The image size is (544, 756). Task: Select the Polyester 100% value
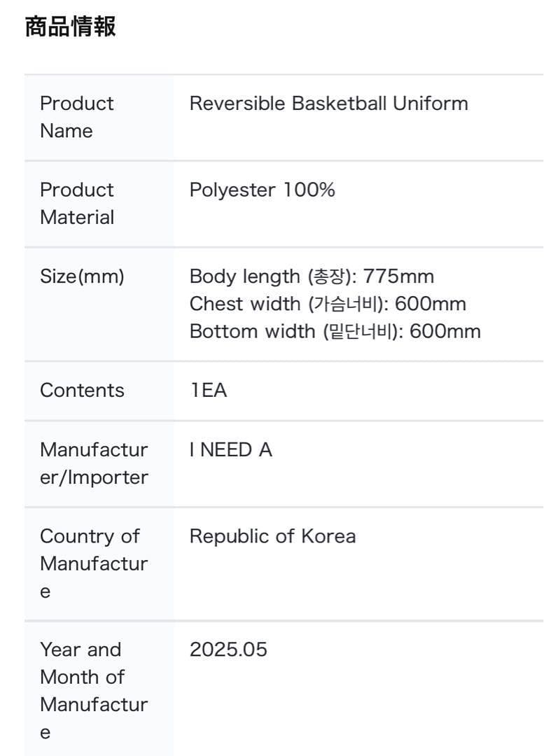262,190
